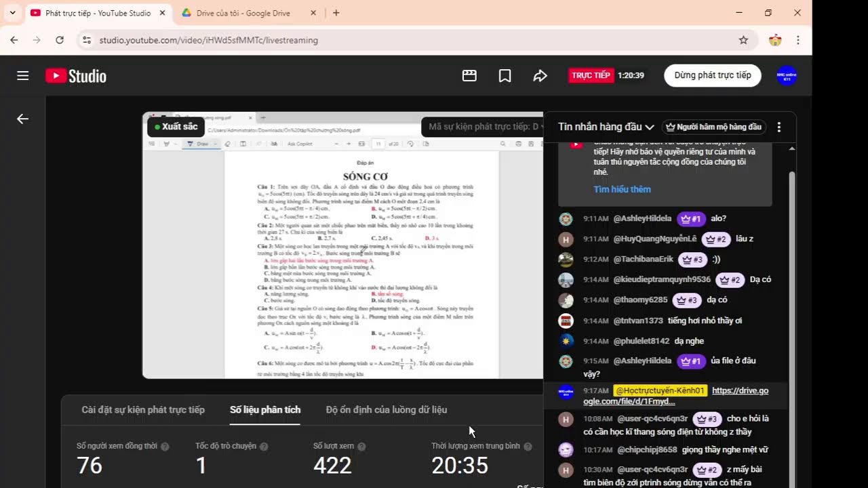Click the YouTube Studio logo

pyautogui.click(x=76, y=76)
